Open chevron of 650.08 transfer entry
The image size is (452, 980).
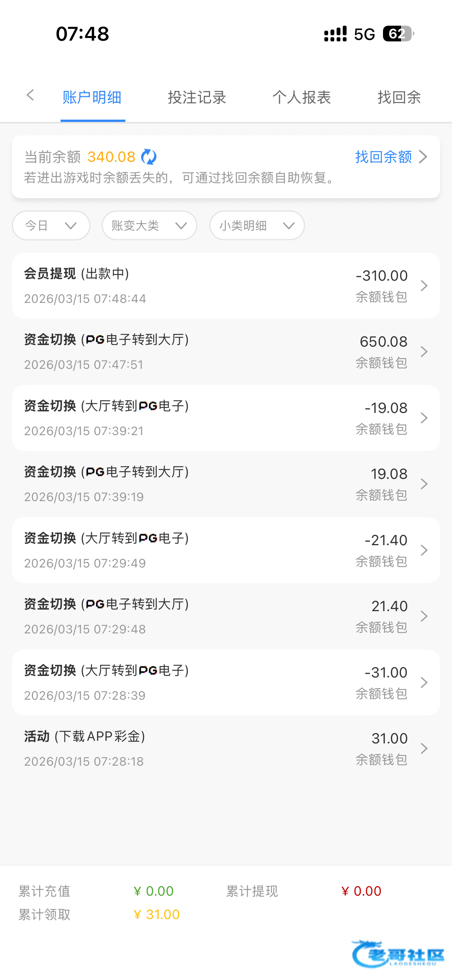click(x=424, y=352)
